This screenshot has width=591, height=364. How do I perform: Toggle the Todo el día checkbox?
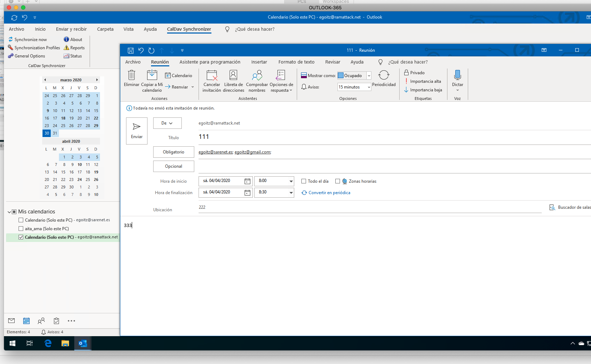pyautogui.click(x=304, y=181)
